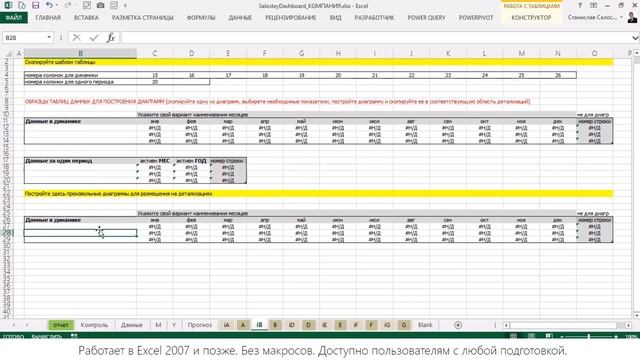
Task: Click the user account avatar picture
Action: coord(632,18)
